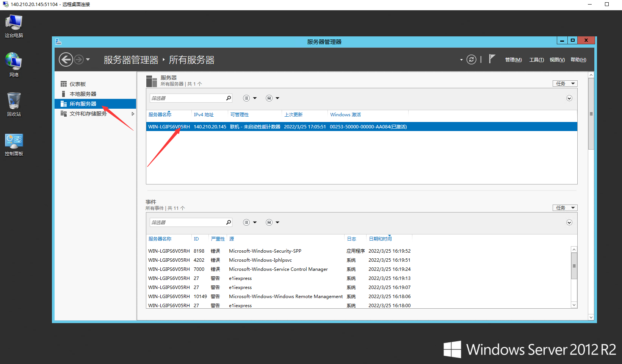Expand 文件和存储服务 in the sidebar

click(x=133, y=113)
